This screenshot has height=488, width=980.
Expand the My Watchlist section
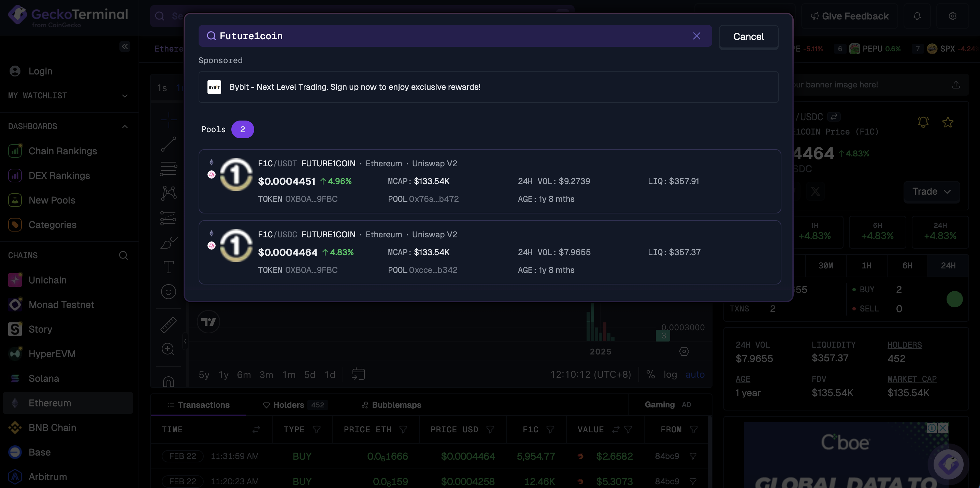pyautogui.click(x=125, y=96)
